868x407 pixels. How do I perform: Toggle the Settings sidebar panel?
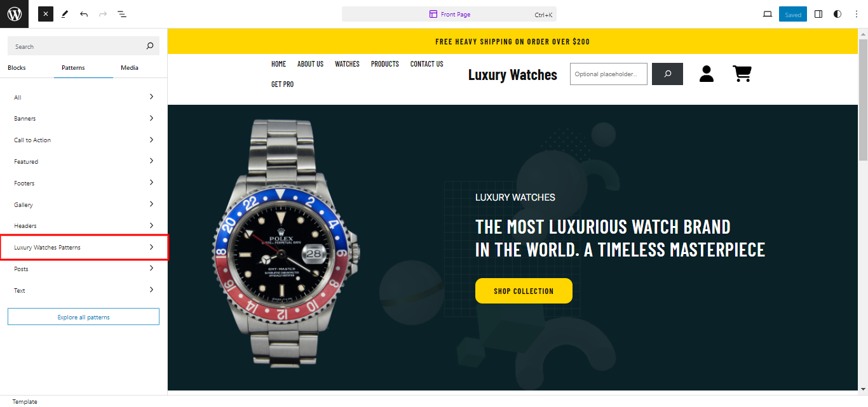pos(818,14)
